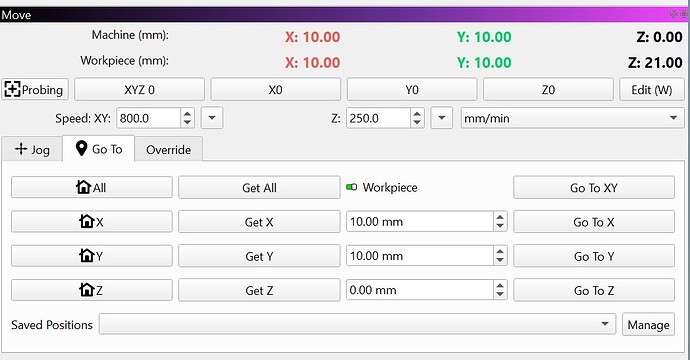Zero all axes with XYZ 0
Screen dimensions: 690x360
click(x=139, y=90)
